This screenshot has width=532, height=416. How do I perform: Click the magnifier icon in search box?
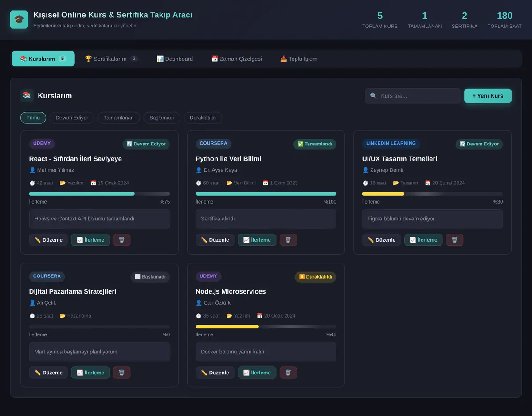pyautogui.click(x=373, y=96)
